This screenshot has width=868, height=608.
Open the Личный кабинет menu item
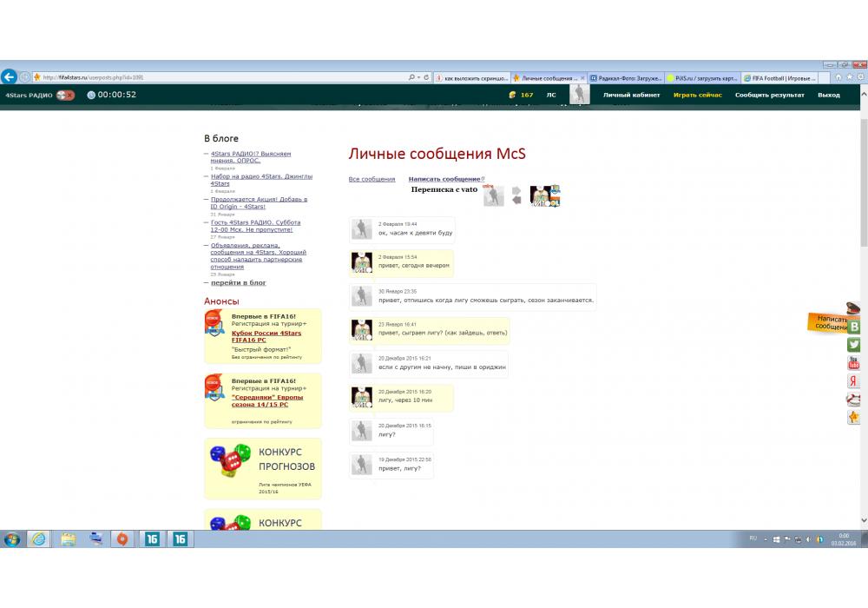pos(631,95)
